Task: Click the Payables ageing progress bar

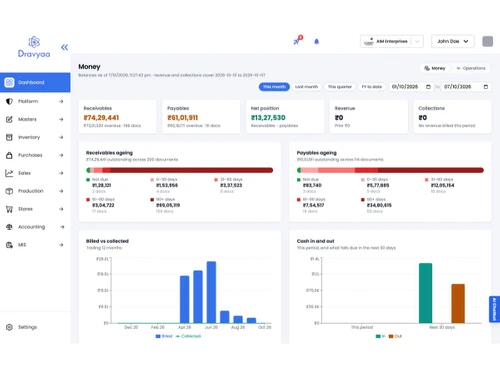Action: 390,170
